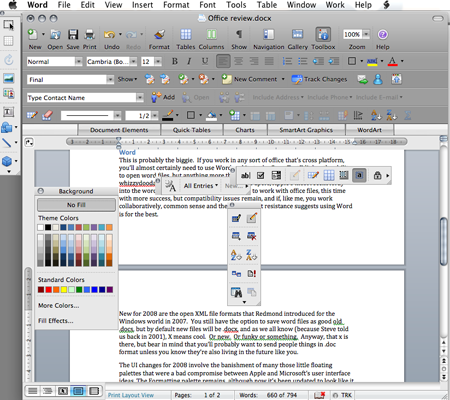Click the vertical scrollbar thumb
Screen dimensions: 450x400
click(x=443, y=241)
